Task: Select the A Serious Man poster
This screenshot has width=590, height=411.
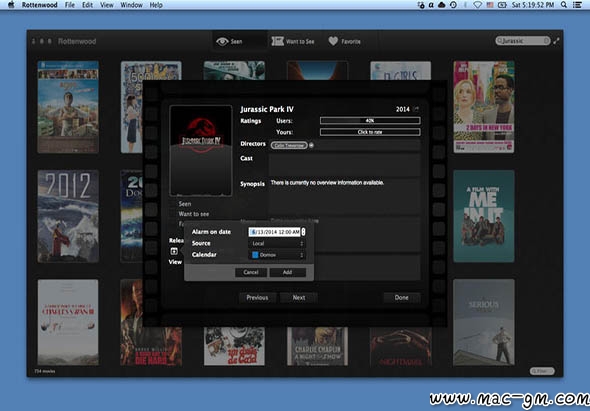Action: pyautogui.click(x=484, y=322)
